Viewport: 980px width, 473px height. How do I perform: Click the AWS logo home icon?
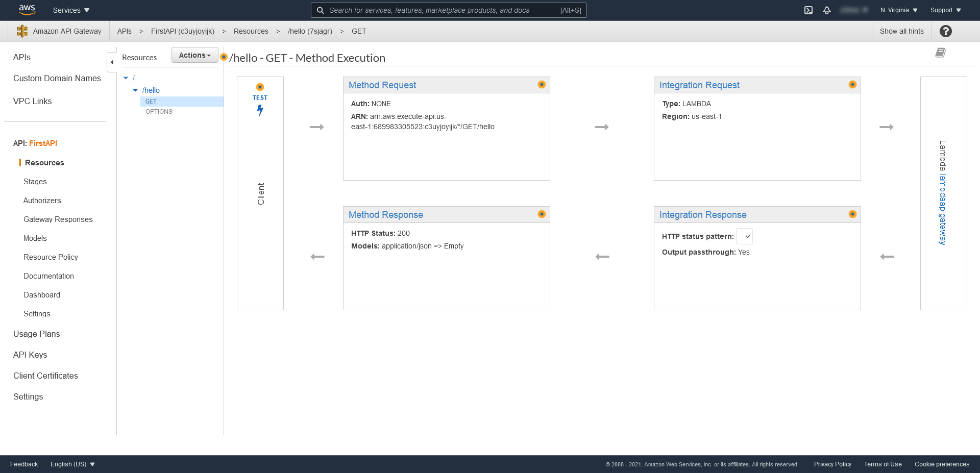(x=27, y=10)
